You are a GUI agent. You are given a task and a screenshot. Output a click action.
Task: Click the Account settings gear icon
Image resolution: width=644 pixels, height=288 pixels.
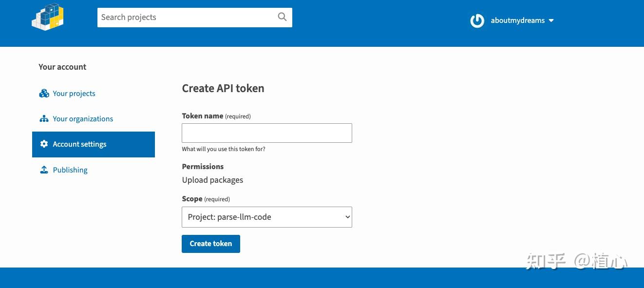[x=44, y=144]
